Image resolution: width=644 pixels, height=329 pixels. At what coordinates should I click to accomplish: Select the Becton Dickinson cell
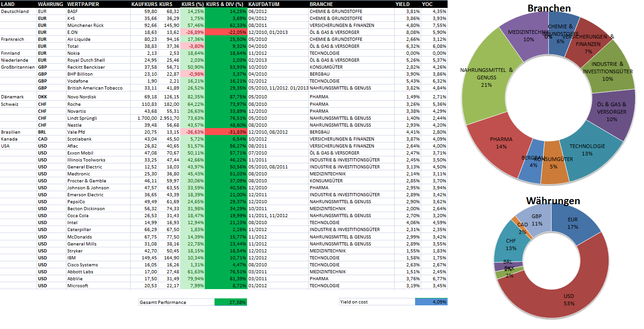click(x=98, y=208)
